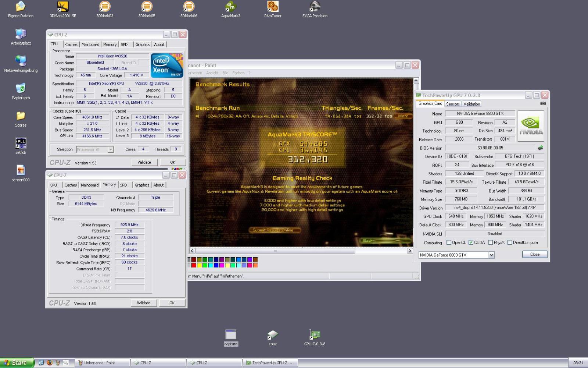Click the Paint icon in the quick launch
The image size is (588, 368).
click(58, 363)
